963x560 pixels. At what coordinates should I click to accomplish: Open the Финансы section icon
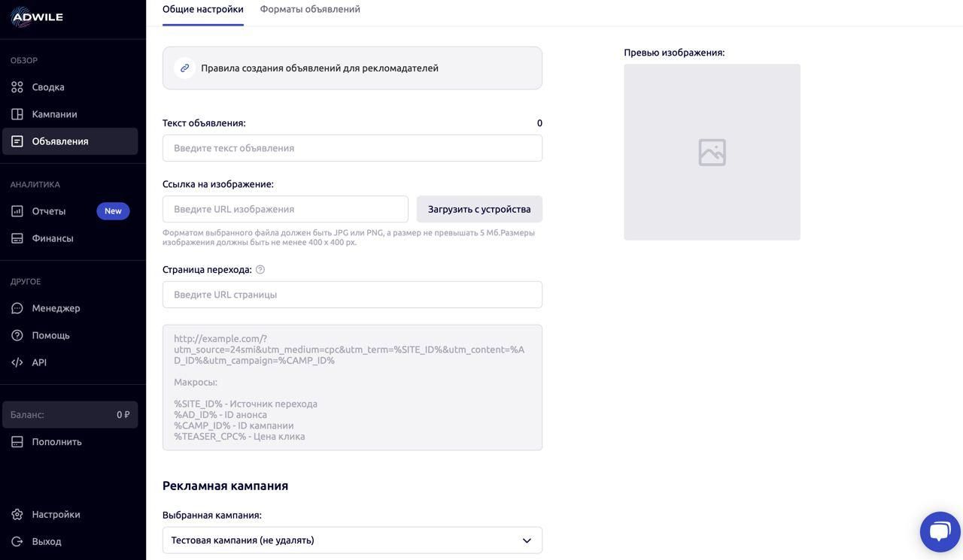click(x=17, y=238)
